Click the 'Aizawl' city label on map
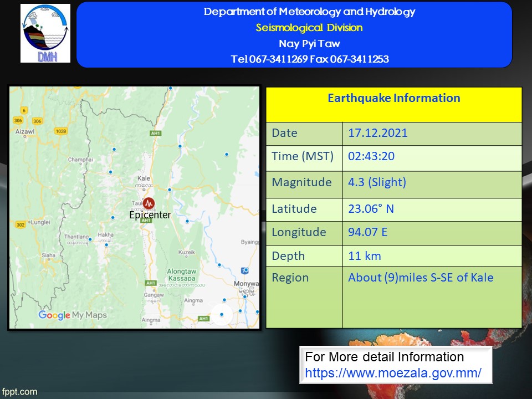Viewport: 532px width, 399px height. (x=25, y=132)
